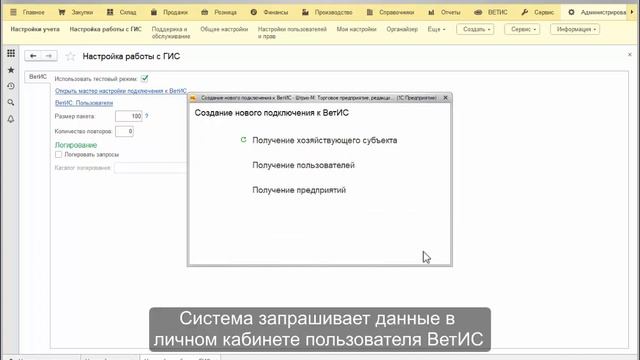Image resolution: width=640 pixels, height=360 pixels.
Task: Open ВетИС. Пользователи link
Action: click(x=84, y=103)
